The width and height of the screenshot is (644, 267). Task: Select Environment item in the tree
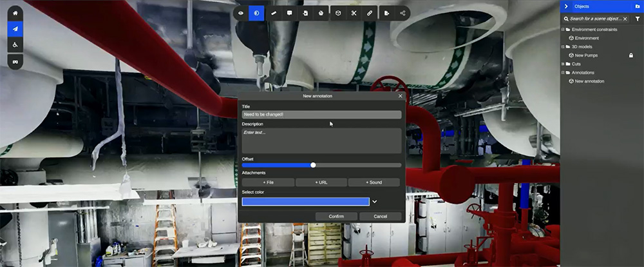coord(587,38)
